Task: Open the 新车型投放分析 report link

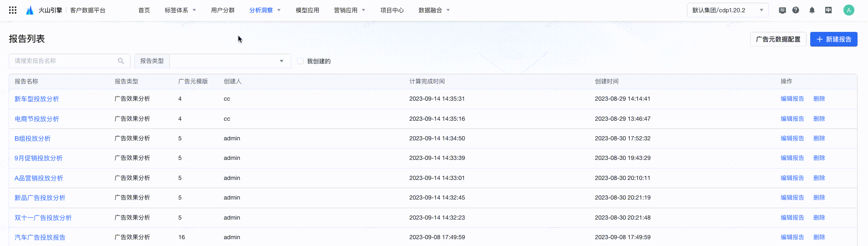Action: [37, 99]
